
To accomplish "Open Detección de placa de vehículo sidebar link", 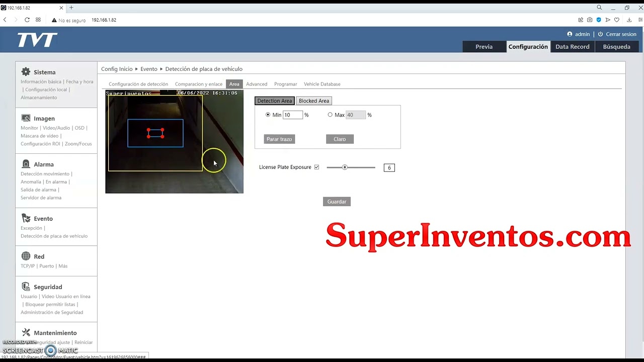I will point(54,236).
